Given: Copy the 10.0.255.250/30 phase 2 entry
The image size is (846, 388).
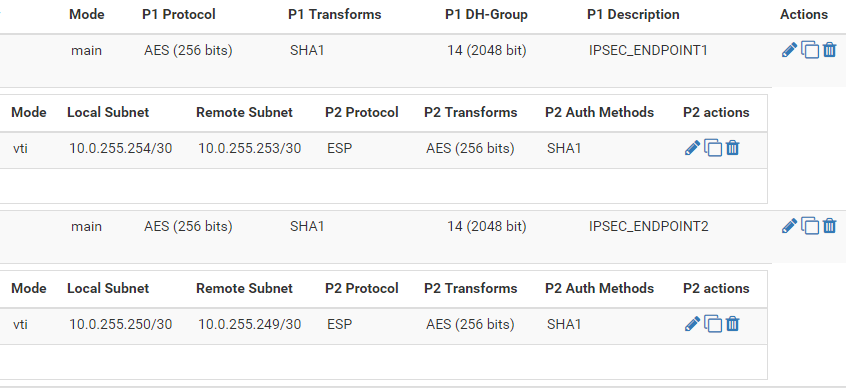Looking at the screenshot, I should click(x=713, y=324).
